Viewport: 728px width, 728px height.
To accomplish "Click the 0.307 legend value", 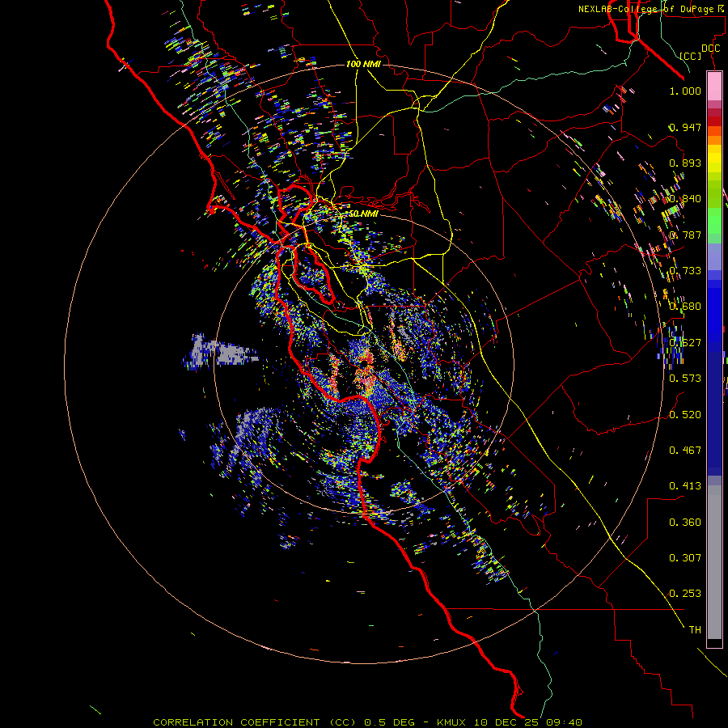I will (685, 558).
